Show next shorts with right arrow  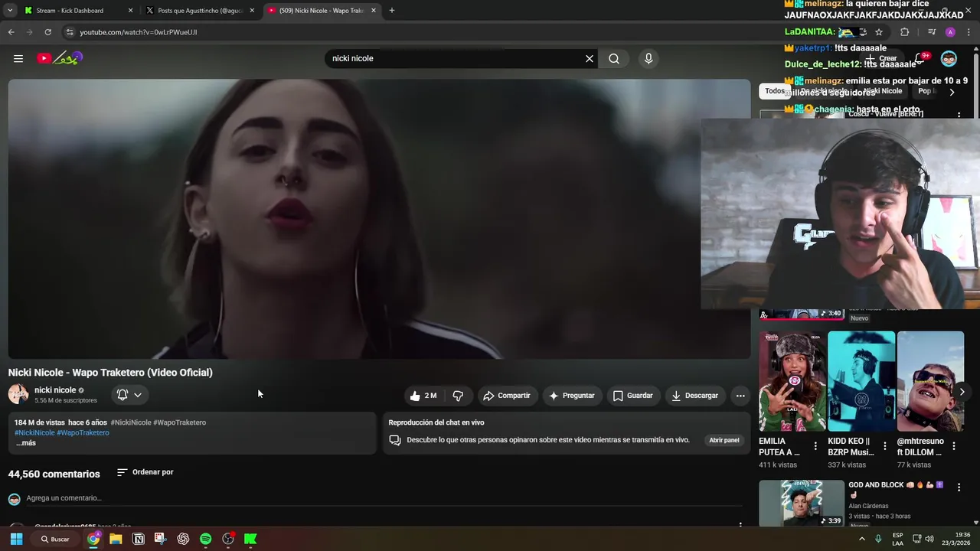(x=962, y=392)
